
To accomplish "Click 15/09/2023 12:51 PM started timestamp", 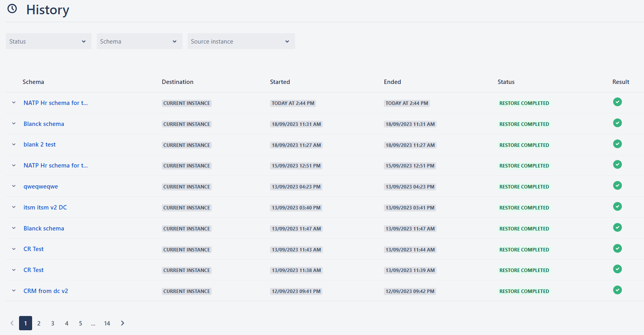I will (296, 166).
